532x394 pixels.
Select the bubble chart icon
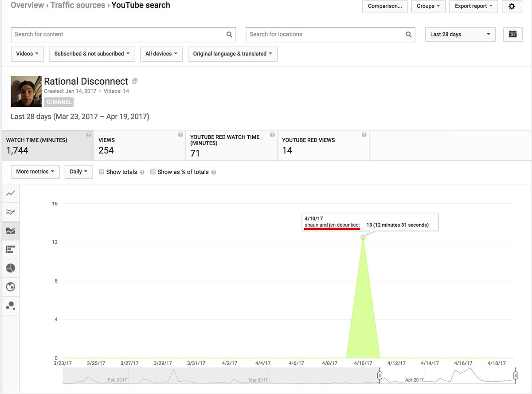coord(10,305)
